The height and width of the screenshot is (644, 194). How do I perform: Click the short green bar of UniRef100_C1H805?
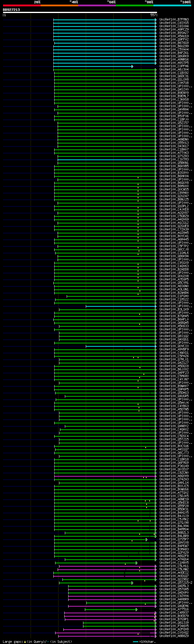(96, 563)
